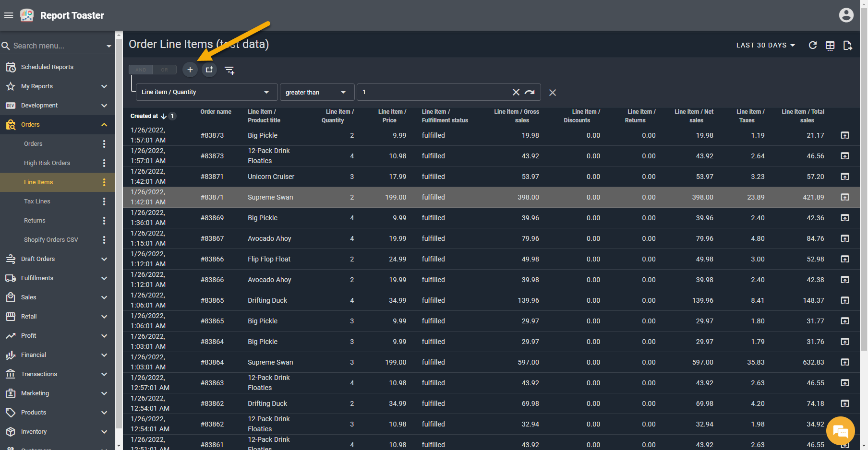Toggle filter logic to OR
The height and width of the screenshot is (450, 868).
[165, 70]
